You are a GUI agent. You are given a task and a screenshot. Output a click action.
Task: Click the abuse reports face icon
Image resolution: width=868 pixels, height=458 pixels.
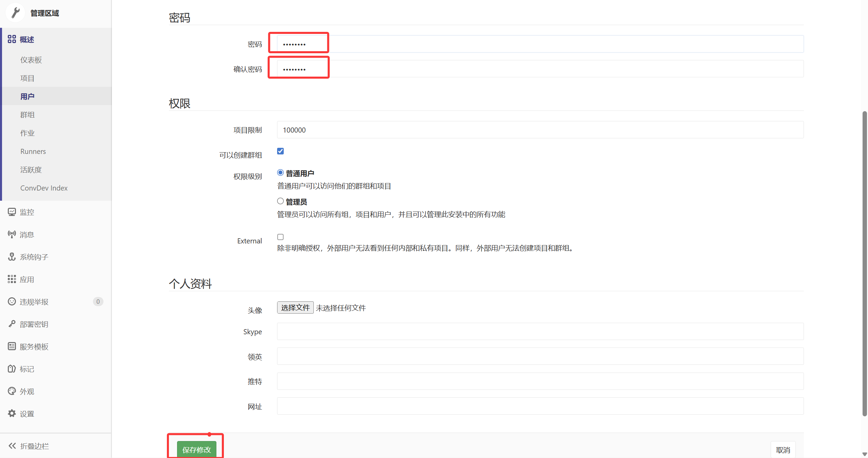(12, 301)
